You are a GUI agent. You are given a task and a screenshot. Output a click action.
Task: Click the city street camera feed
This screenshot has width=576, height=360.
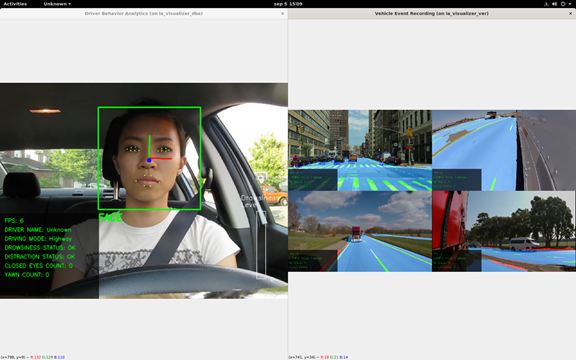pyautogui.click(x=360, y=150)
